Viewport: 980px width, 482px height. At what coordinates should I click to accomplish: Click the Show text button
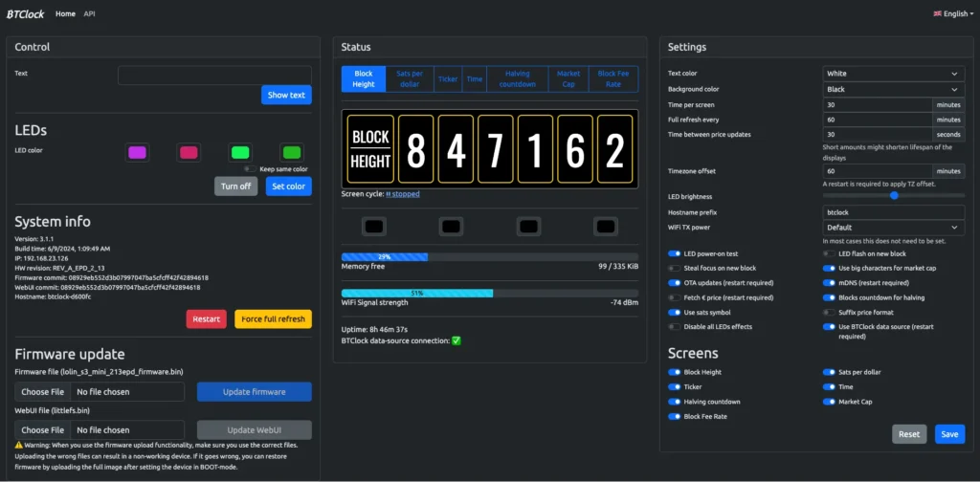(286, 95)
